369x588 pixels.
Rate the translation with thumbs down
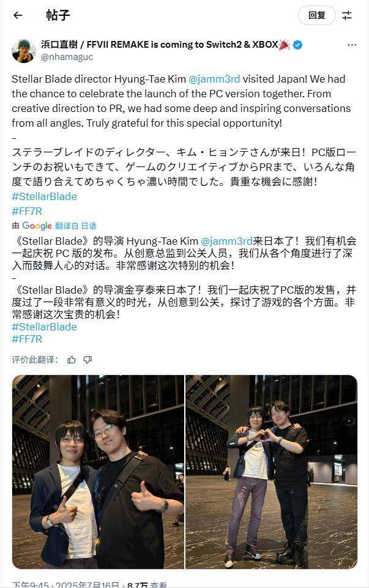[x=88, y=360]
